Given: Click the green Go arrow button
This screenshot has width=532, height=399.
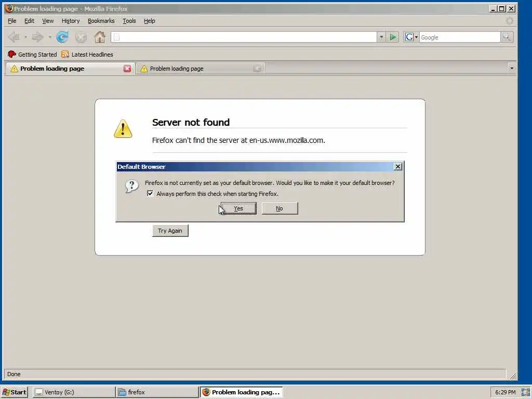Looking at the screenshot, I should 393,37.
